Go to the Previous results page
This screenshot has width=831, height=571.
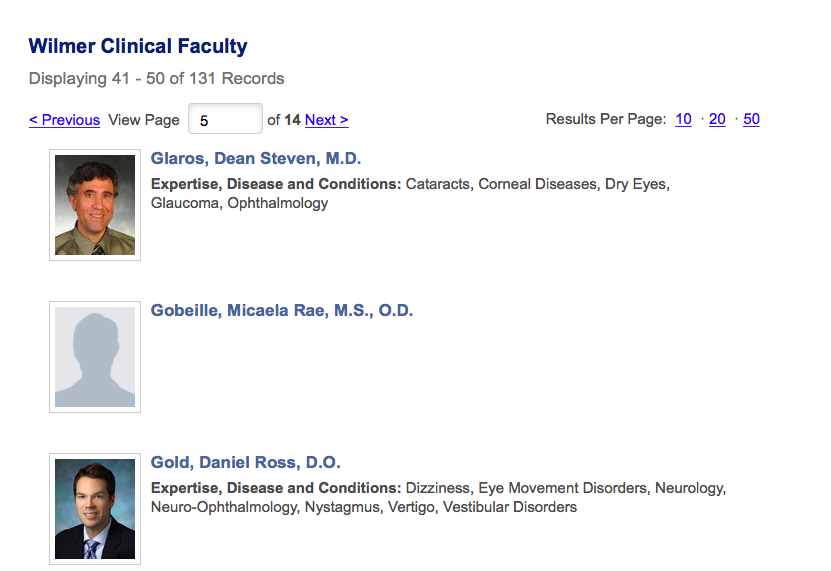pyautogui.click(x=64, y=120)
